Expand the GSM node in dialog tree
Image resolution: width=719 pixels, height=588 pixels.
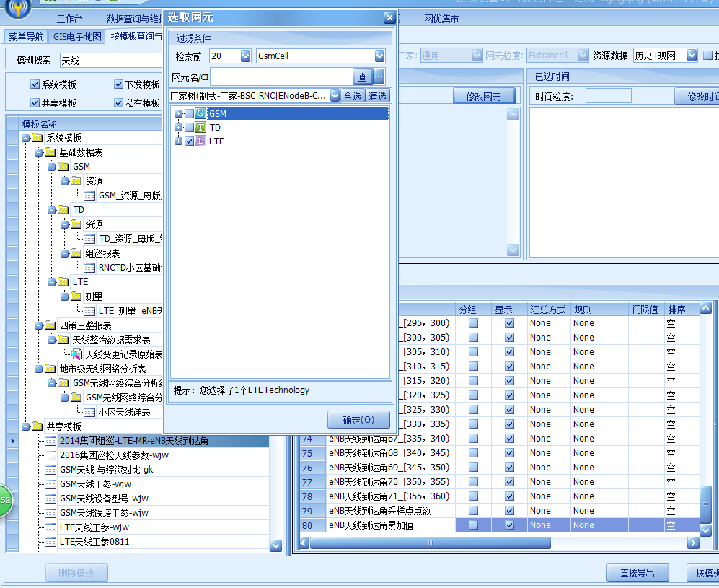(178, 113)
